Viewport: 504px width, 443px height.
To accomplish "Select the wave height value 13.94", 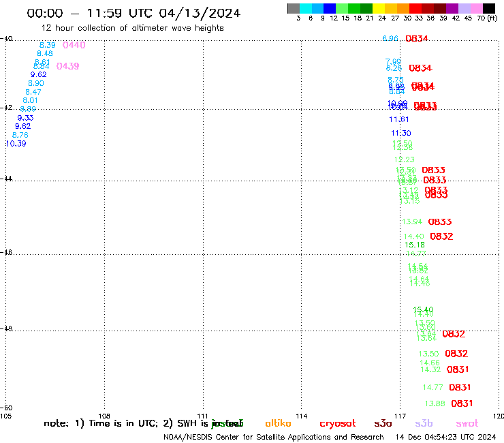I will tap(412, 221).
